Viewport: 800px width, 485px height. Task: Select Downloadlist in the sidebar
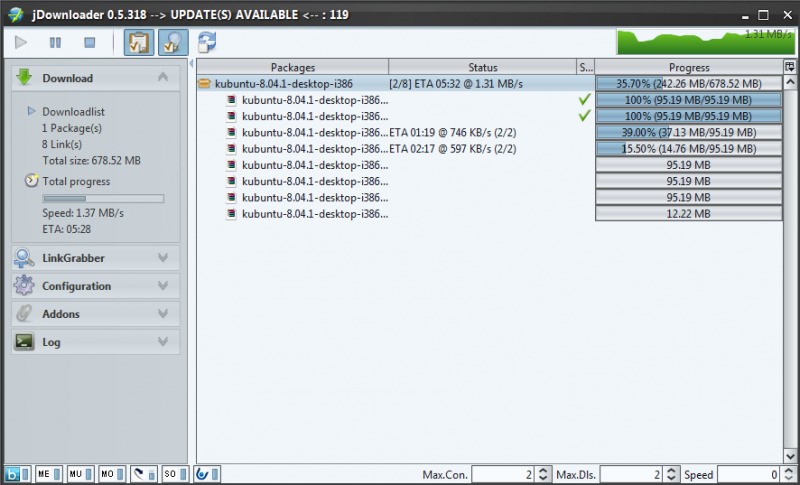73,112
